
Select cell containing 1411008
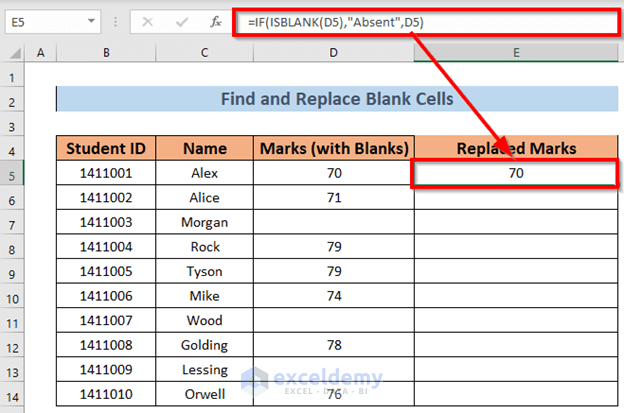coord(106,345)
